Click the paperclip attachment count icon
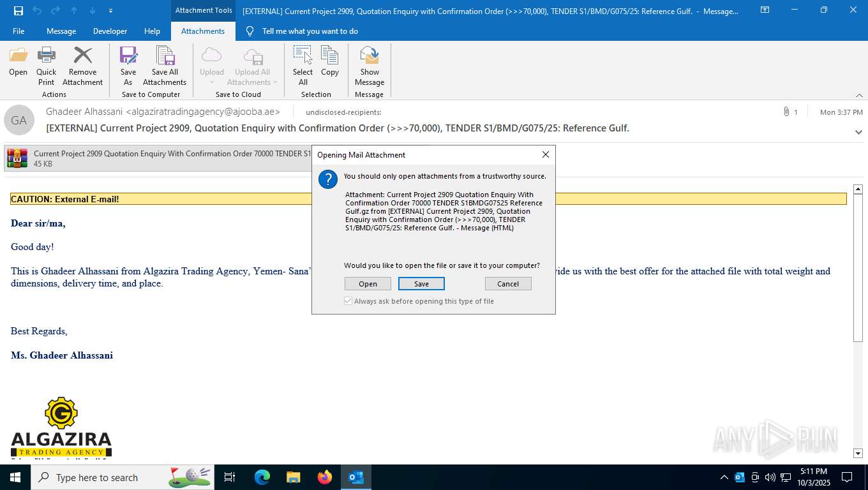 [x=787, y=112]
